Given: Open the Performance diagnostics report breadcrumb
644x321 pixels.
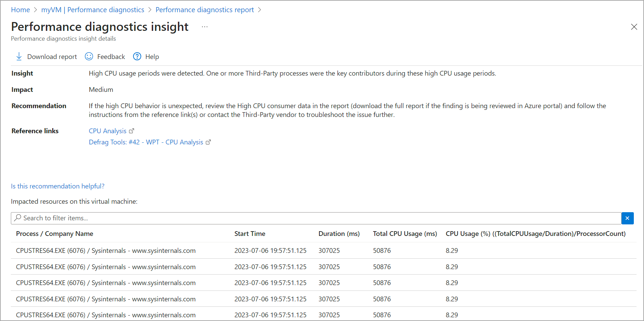Looking at the screenshot, I should coord(204,9).
